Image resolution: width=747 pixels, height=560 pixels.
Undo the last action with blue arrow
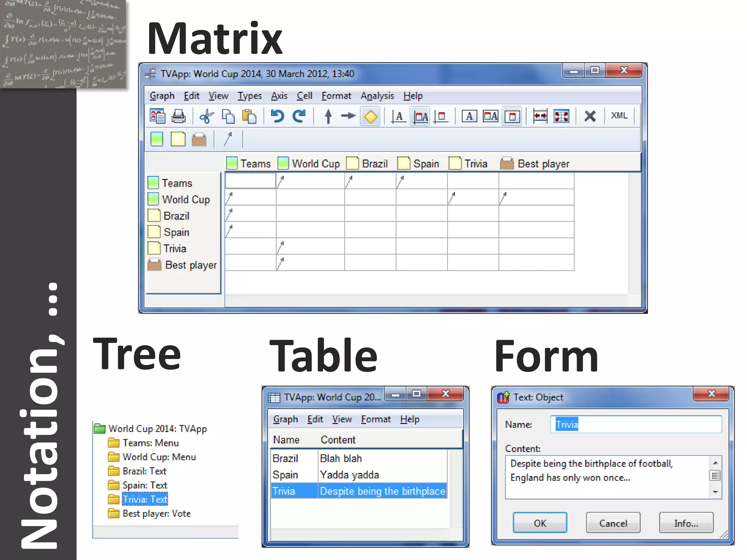coord(278,116)
